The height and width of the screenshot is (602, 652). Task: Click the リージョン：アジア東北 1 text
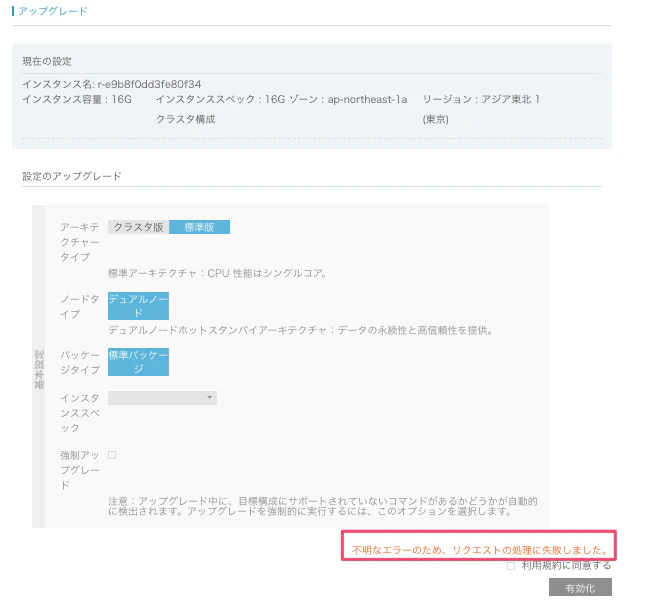coord(482,99)
